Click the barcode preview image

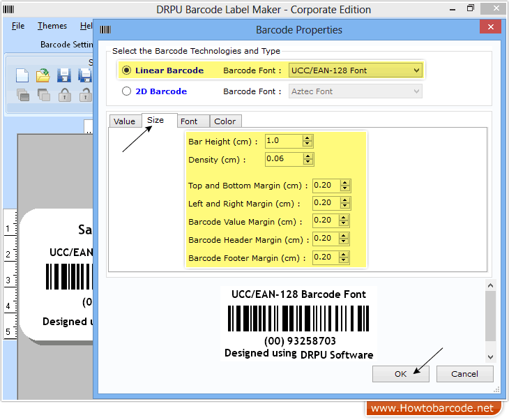pos(298,324)
